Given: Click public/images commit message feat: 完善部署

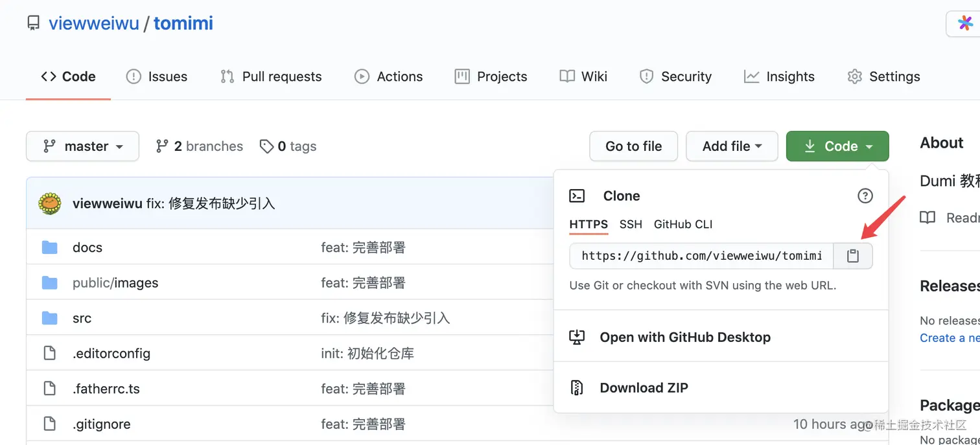Looking at the screenshot, I should point(363,283).
